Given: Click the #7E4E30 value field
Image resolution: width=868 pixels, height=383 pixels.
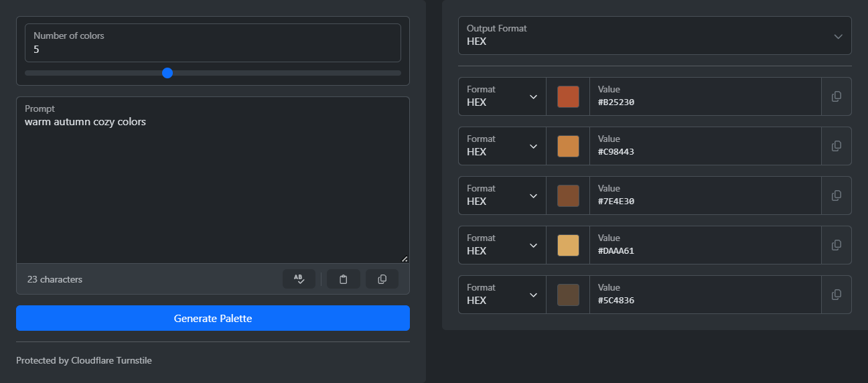Looking at the screenshot, I should click(705, 196).
